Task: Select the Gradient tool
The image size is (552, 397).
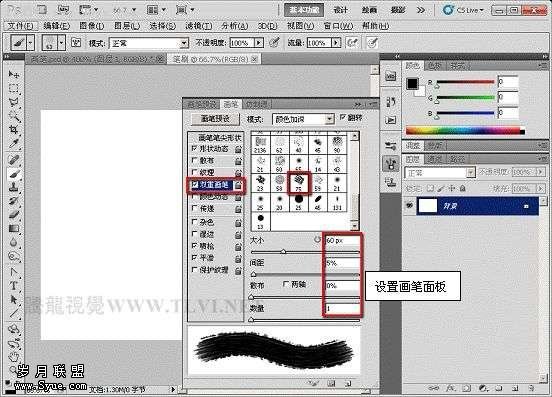Action: point(14,228)
